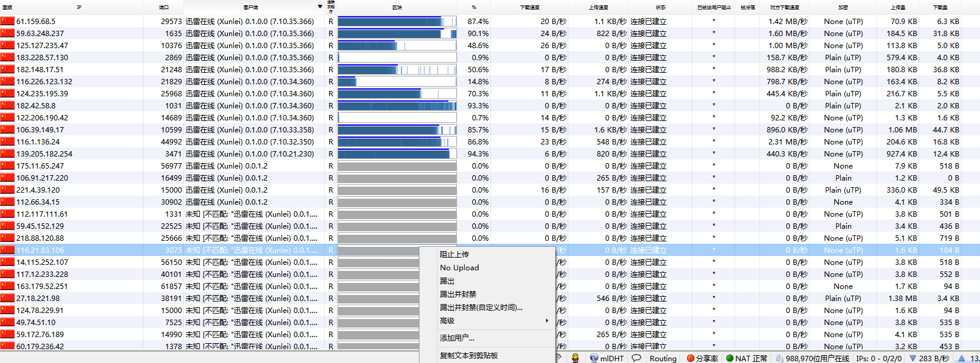Click the flag icon for 175.11.65.247
This screenshot has height=363, width=980.
[x=7, y=166]
